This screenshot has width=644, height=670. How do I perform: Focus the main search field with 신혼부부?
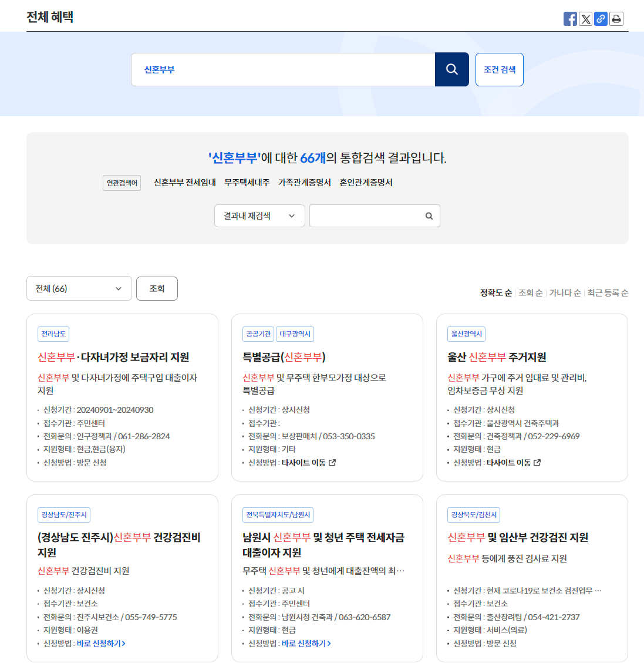(x=283, y=70)
